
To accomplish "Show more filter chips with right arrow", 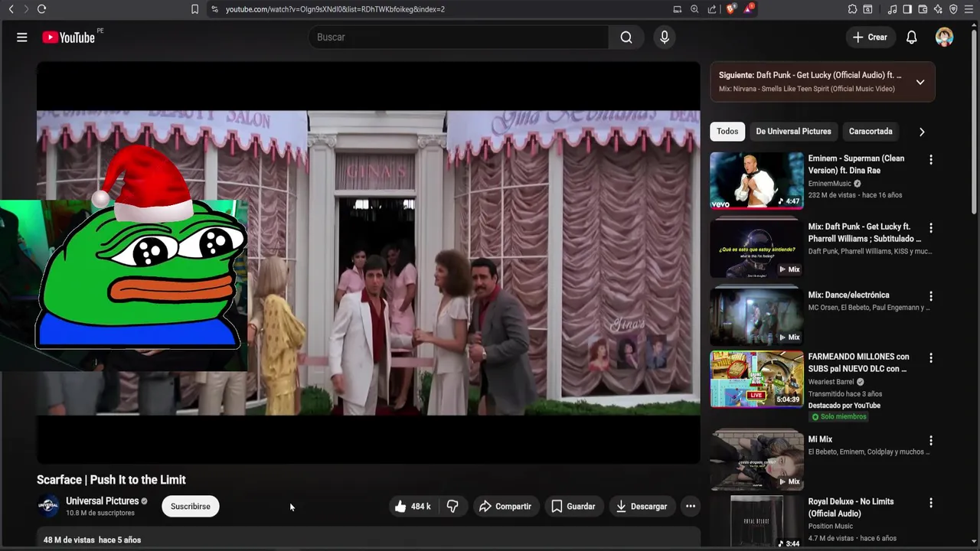I will coord(922,132).
